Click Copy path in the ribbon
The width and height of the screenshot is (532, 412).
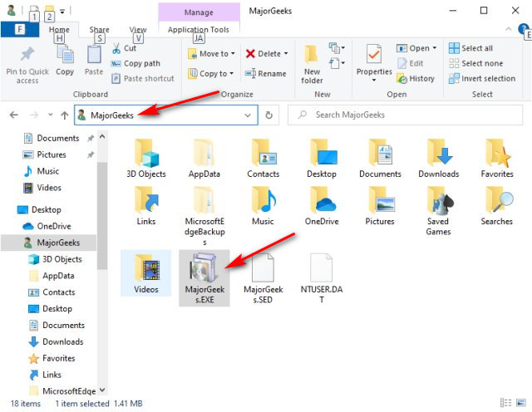[x=135, y=63]
